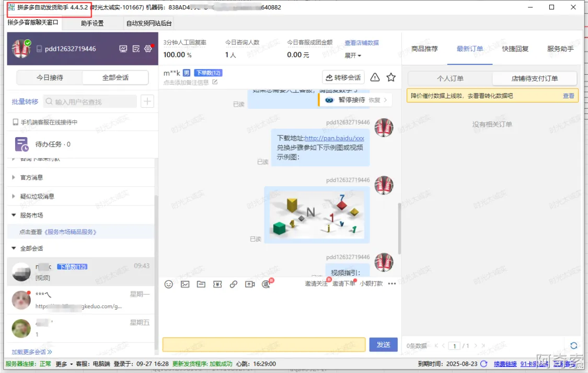Refresh the orders list icon
Screen dimensions: 588x373
point(573,345)
